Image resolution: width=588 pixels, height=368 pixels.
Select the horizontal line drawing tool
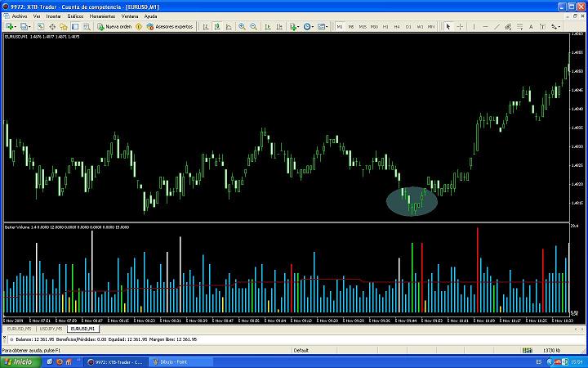(x=486, y=27)
